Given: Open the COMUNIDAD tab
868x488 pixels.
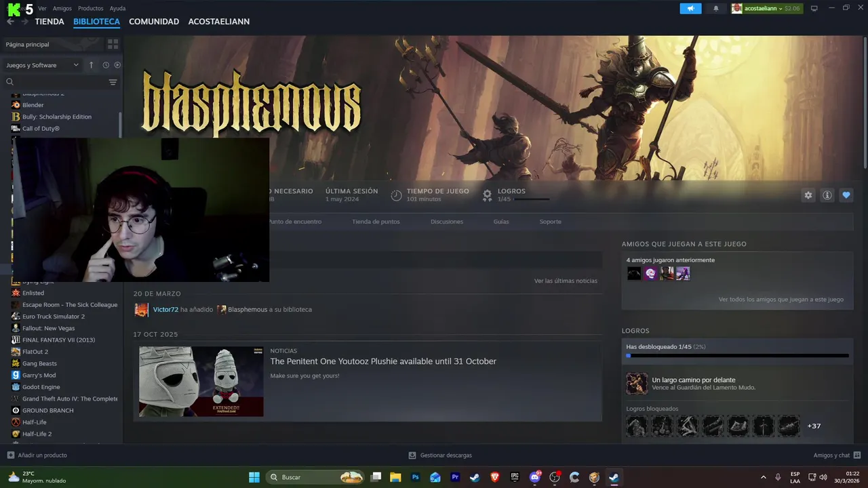Looking at the screenshot, I should 154,22.
